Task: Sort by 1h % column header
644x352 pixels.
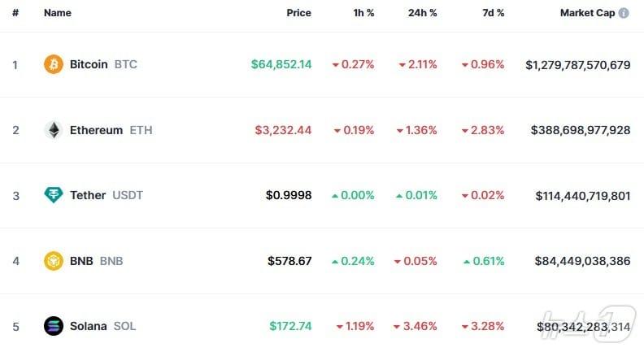Action: pos(362,14)
